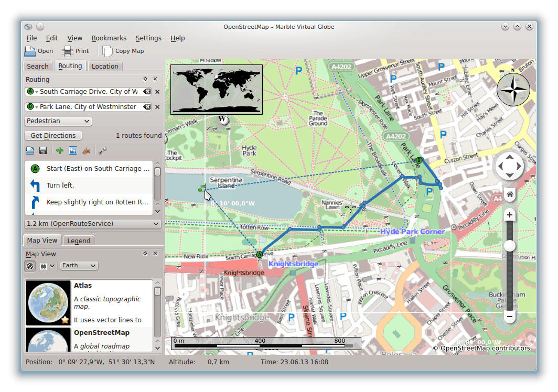Click the Print toolbar icon
The image size is (558, 392).
pos(67,51)
